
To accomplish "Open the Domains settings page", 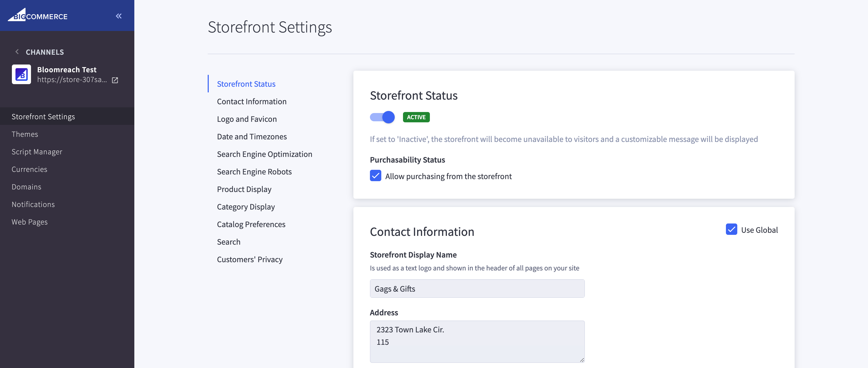I will tap(26, 187).
